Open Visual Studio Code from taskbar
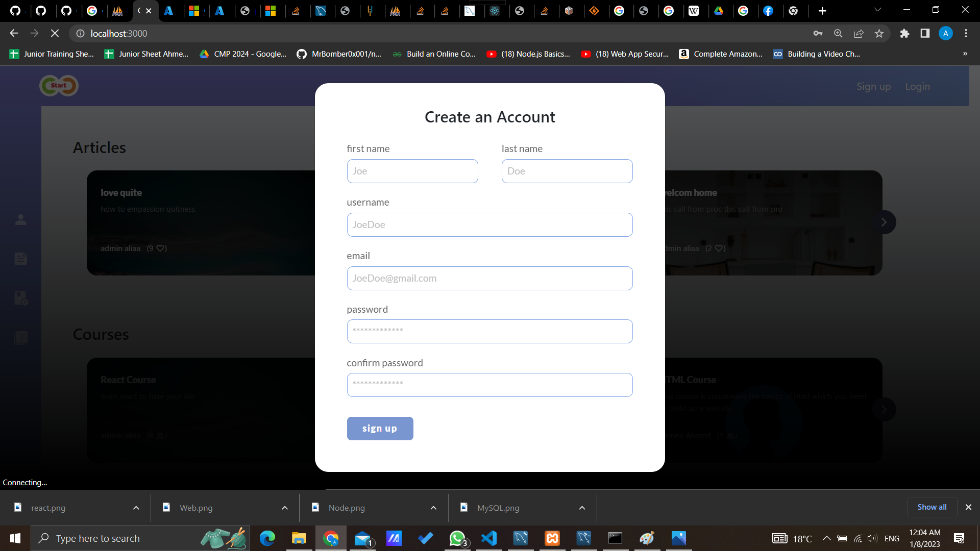Image resolution: width=980 pixels, height=551 pixels. coord(488,538)
